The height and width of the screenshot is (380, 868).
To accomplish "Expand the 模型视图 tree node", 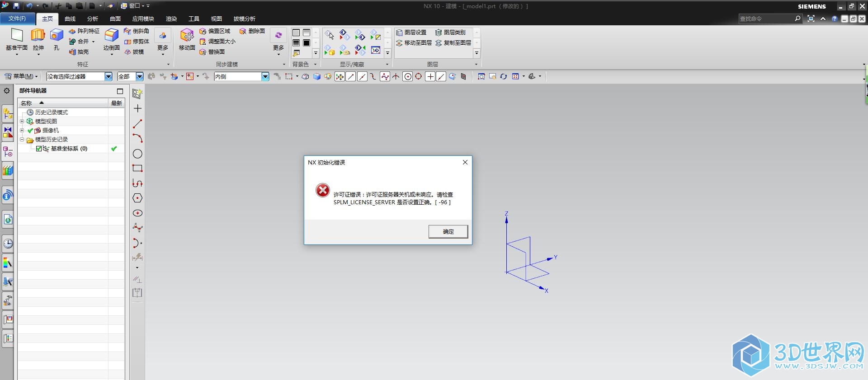I will click(x=22, y=121).
